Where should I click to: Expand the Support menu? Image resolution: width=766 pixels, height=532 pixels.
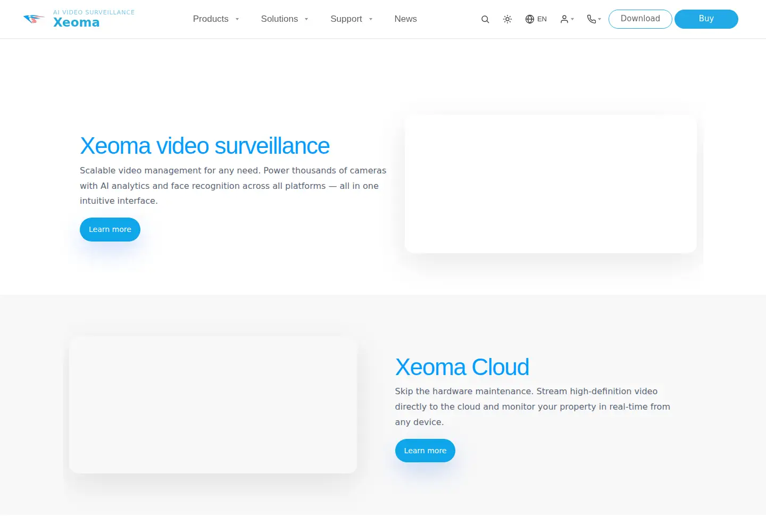click(x=352, y=19)
